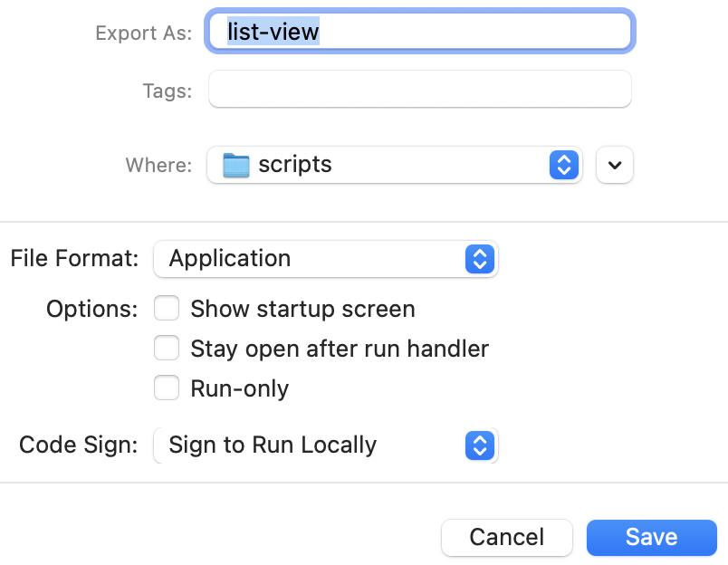Expand the full file browser with chevron button
728x565 pixels.
pyautogui.click(x=615, y=165)
